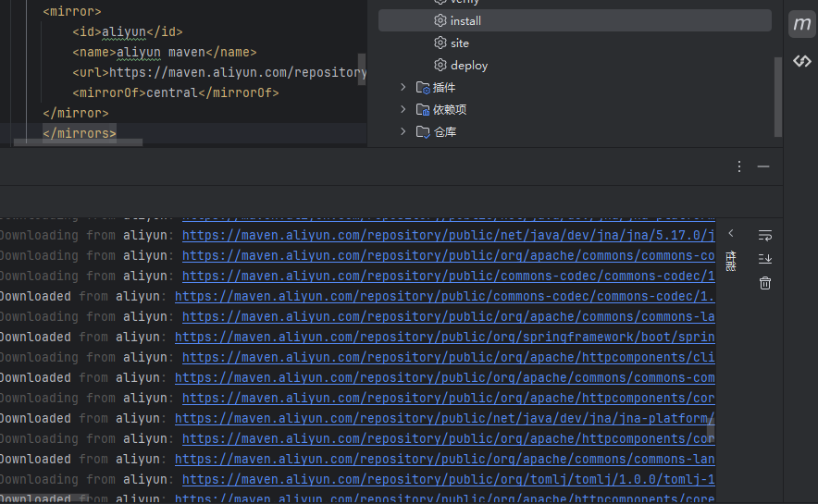Open the Downloaded jna-platform link
This screenshot has height=504, width=818.
click(444, 419)
